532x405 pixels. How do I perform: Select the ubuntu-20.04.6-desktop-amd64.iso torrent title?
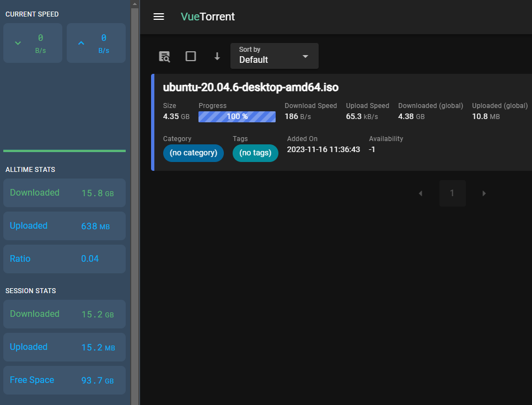click(251, 87)
